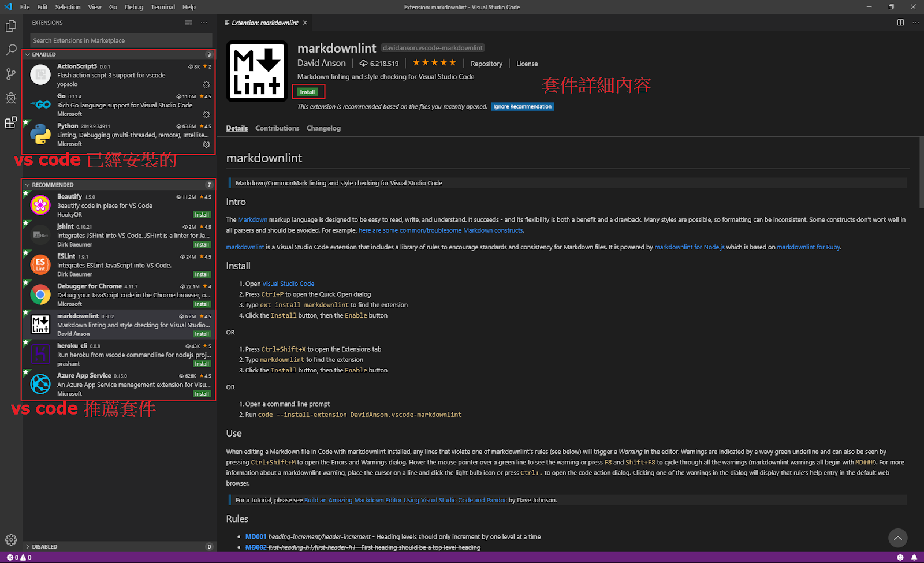Open the Visual Studio Code link in Install steps
The image size is (924, 563).
pos(288,284)
